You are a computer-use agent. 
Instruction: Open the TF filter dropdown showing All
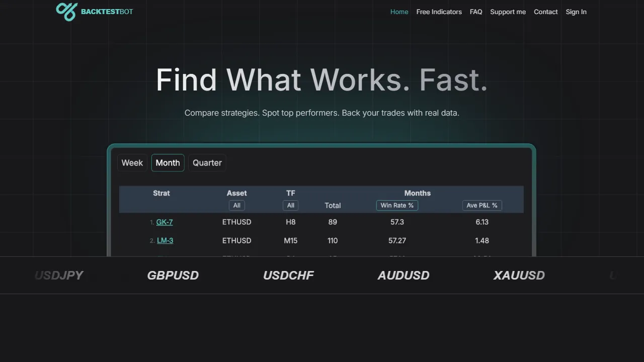pyautogui.click(x=290, y=205)
